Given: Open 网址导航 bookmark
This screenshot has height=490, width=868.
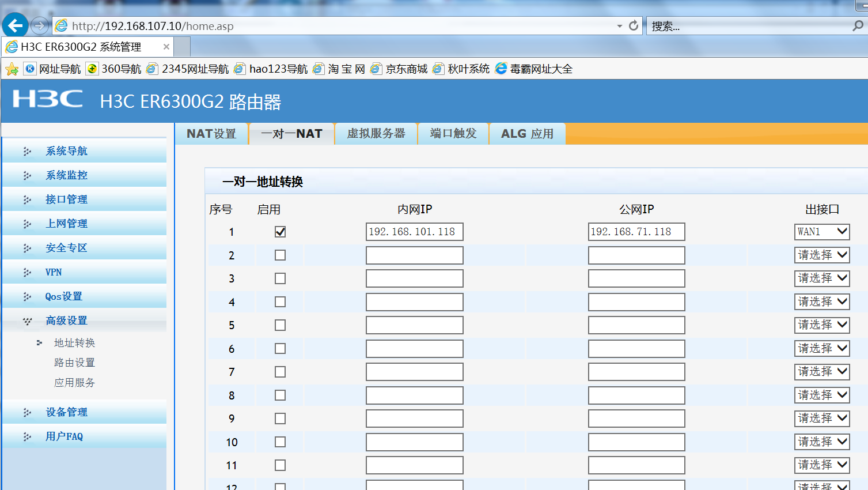Looking at the screenshot, I should pos(52,69).
